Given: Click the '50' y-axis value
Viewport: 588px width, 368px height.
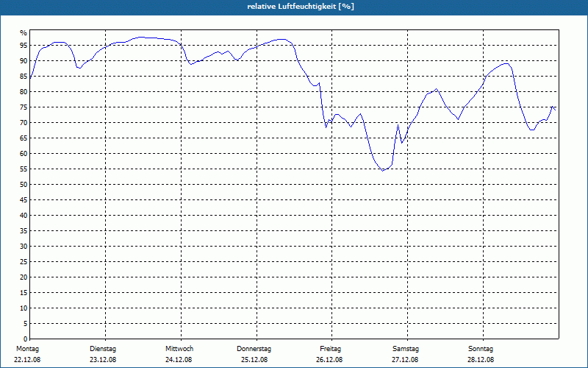Looking at the screenshot, I should coord(24,185).
